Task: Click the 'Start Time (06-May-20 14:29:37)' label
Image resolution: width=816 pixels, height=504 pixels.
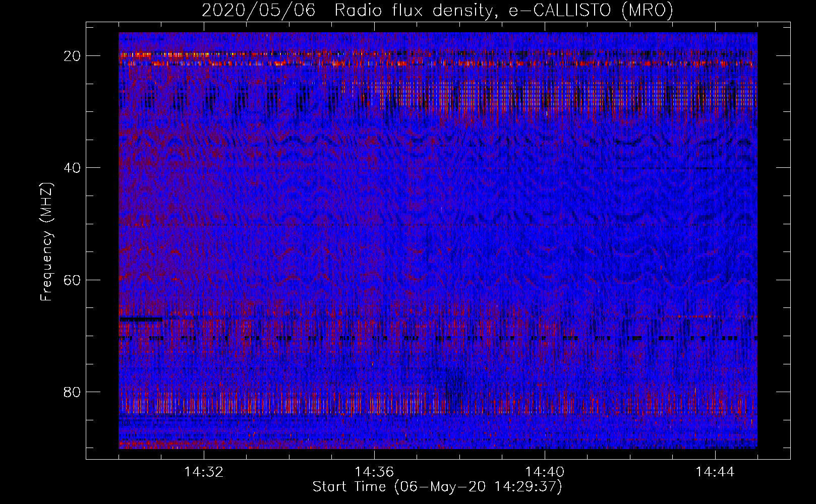Action: tap(437, 487)
